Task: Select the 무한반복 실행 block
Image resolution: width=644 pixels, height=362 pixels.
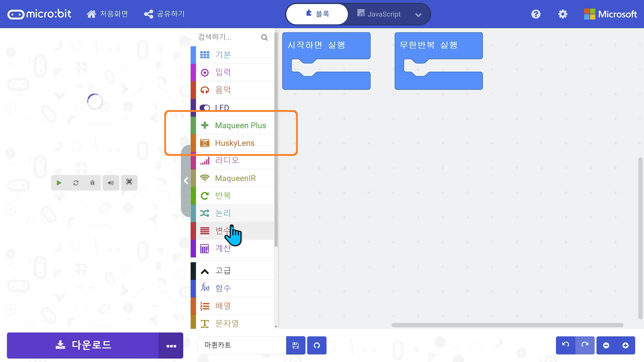Action: point(438,46)
